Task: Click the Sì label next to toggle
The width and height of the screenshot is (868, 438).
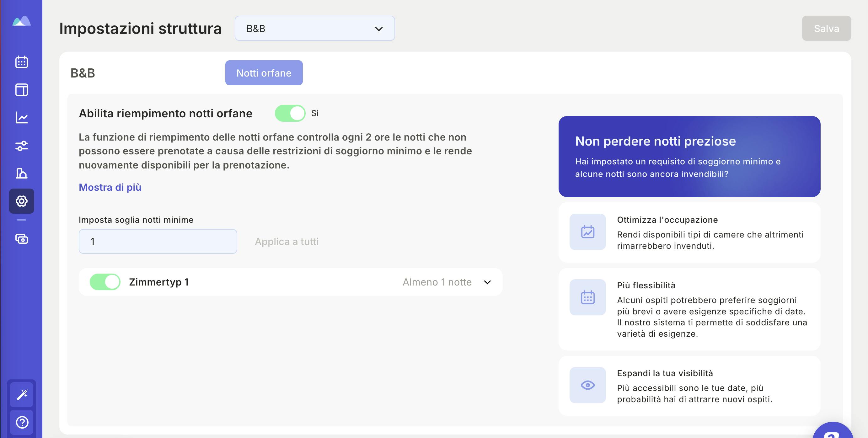Action: (x=315, y=113)
